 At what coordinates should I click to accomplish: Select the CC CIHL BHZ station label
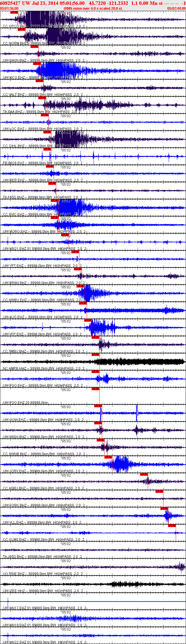click(x=43, y=146)
